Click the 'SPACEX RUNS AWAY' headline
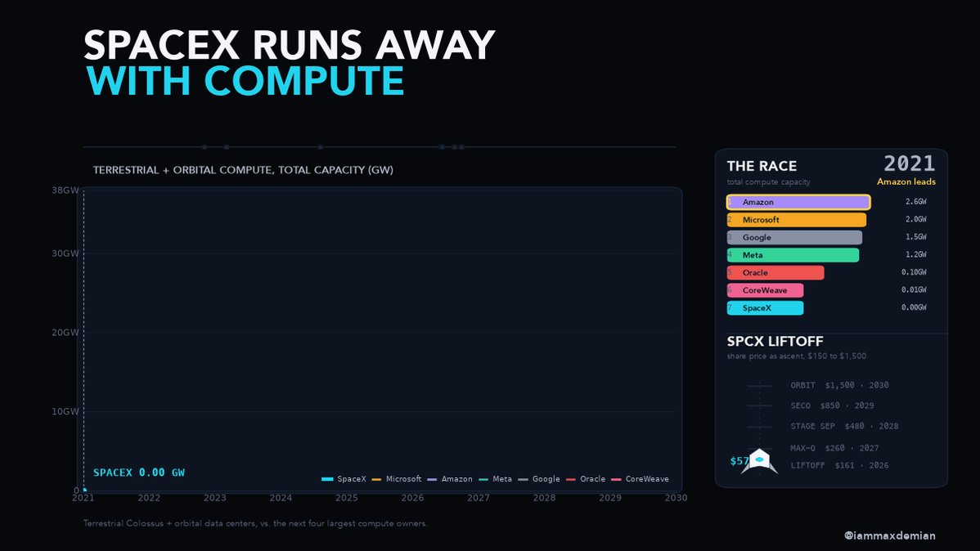The width and height of the screenshot is (980, 551). [x=290, y=45]
